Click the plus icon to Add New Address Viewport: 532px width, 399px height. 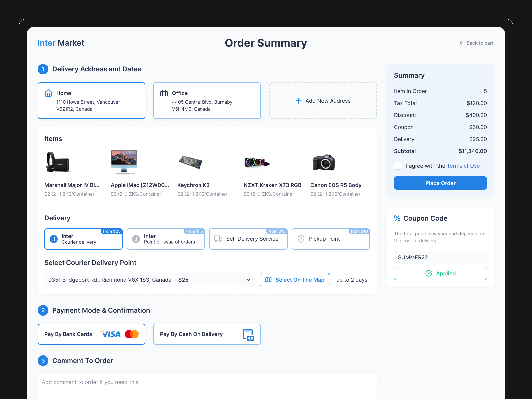point(299,101)
